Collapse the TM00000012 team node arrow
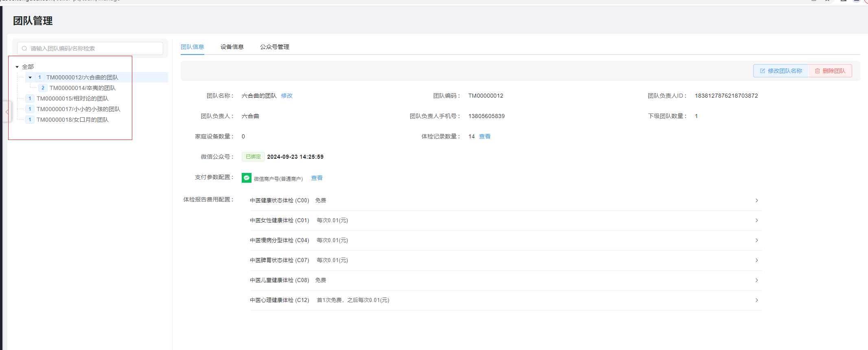This screenshot has height=350, width=868. click(30, 77)
